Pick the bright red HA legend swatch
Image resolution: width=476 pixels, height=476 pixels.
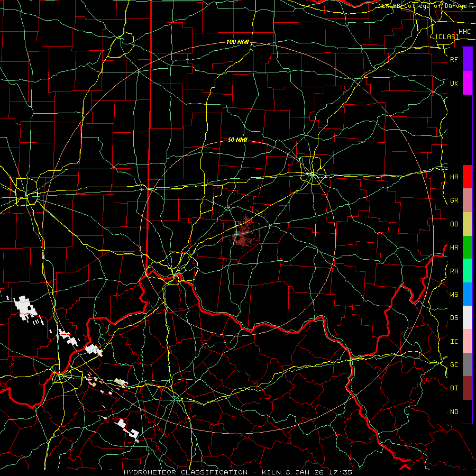tap(467, 177)
